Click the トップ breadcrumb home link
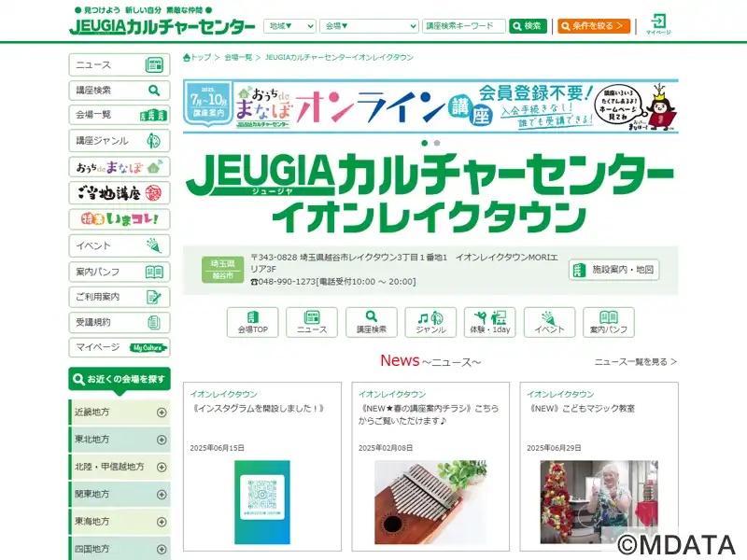The height and width of the screenshot is (560, 747). (197, 57)
